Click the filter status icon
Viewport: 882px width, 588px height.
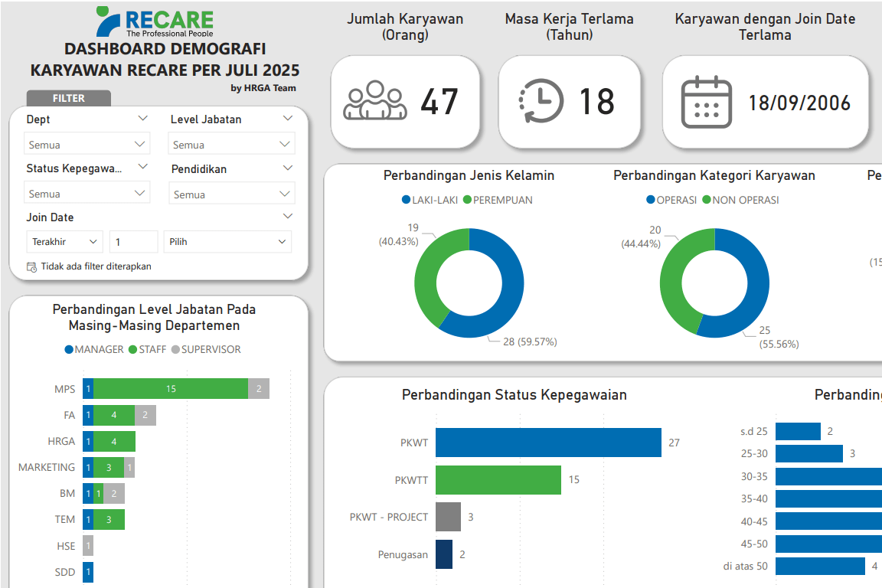(31, 266)
